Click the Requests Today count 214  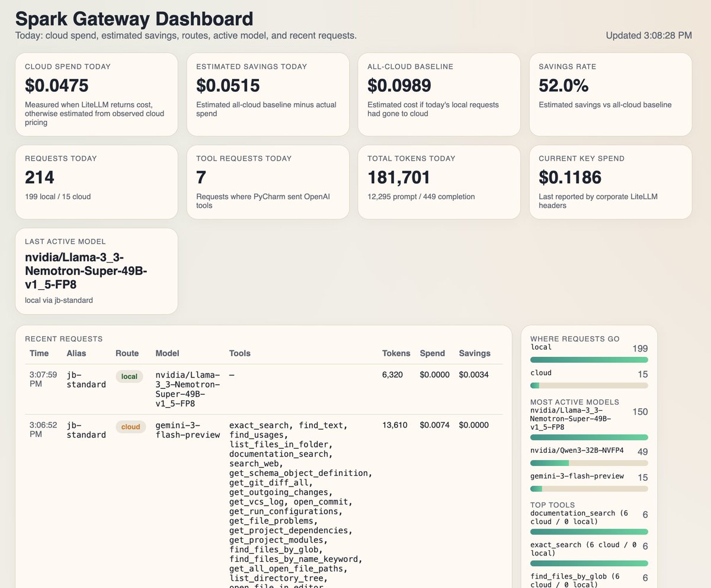tap(40, 177)
